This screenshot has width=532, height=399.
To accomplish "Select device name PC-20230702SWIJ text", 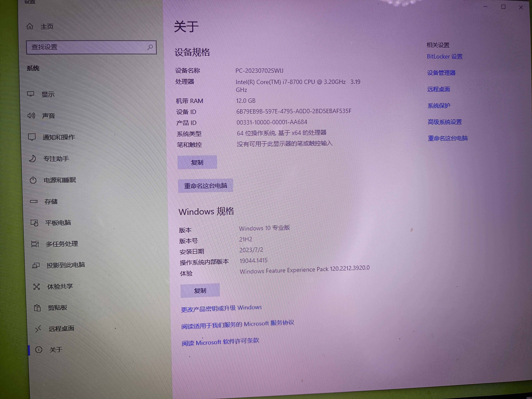I will click(x=259, y=71).
